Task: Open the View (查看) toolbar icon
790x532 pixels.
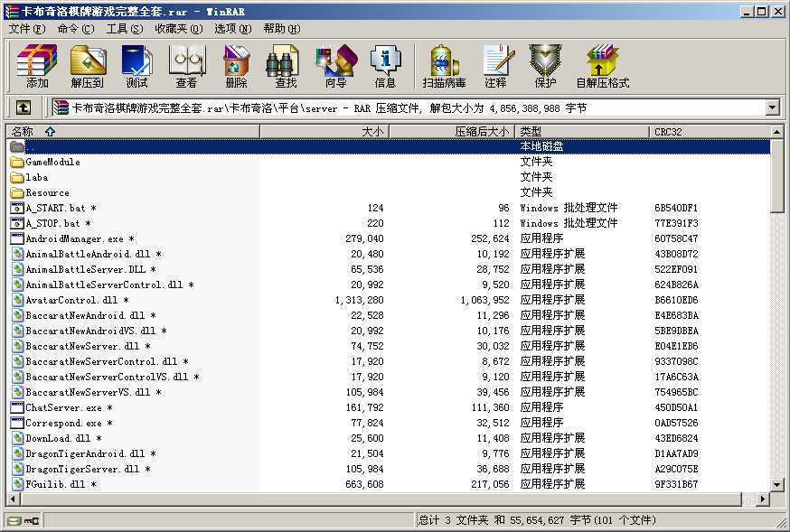Action: tap(187, 66)
